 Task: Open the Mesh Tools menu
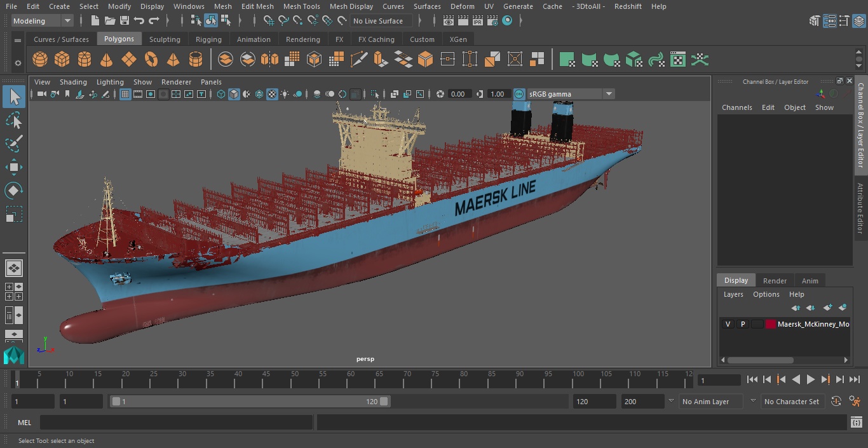point(301,6)
